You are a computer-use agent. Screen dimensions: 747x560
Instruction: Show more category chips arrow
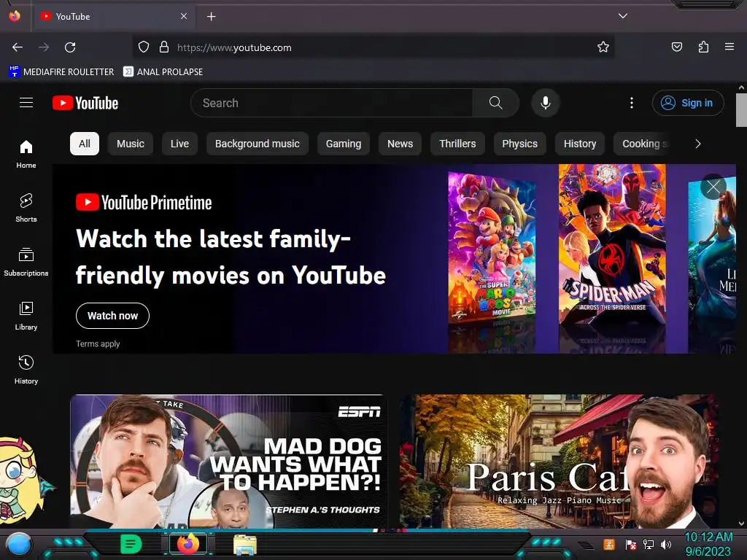698,144
